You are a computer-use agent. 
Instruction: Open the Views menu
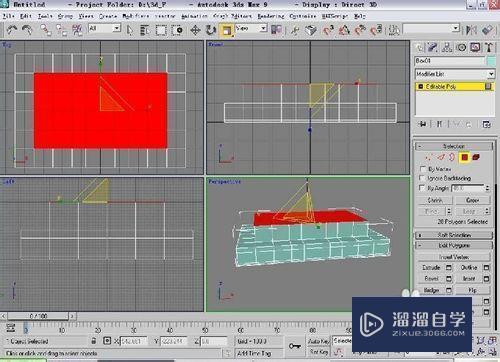tap(86, 16)
